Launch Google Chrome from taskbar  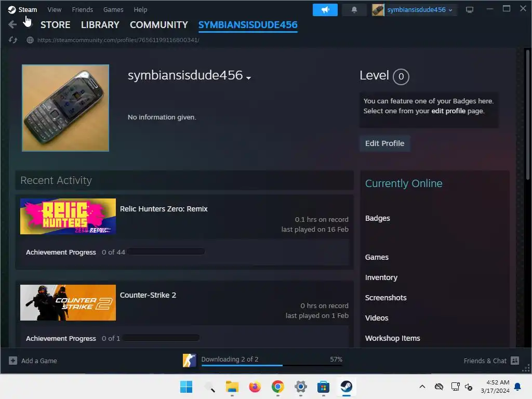[277, 387]
